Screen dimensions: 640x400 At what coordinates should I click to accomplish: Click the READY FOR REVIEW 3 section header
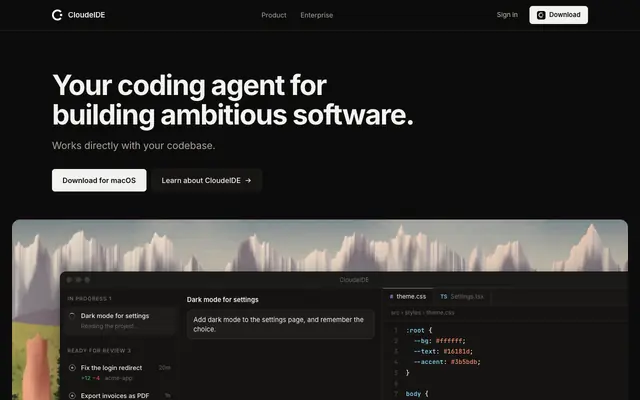click(x=99, y=351)
